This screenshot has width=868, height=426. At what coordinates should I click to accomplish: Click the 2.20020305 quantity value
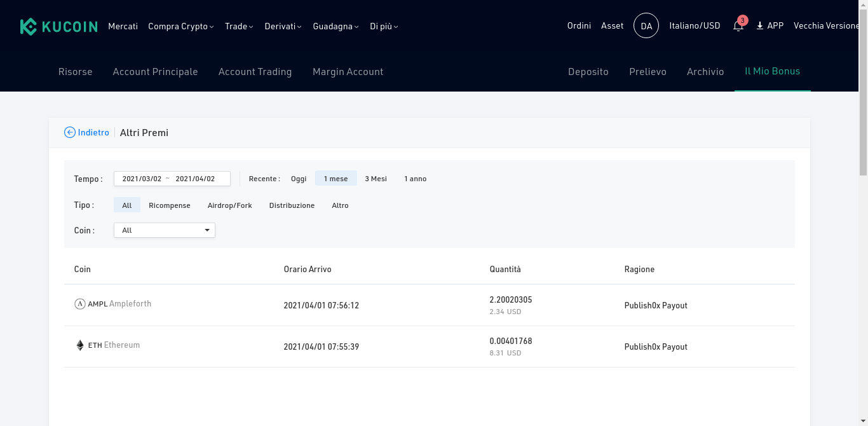click(x=511, y=299)
